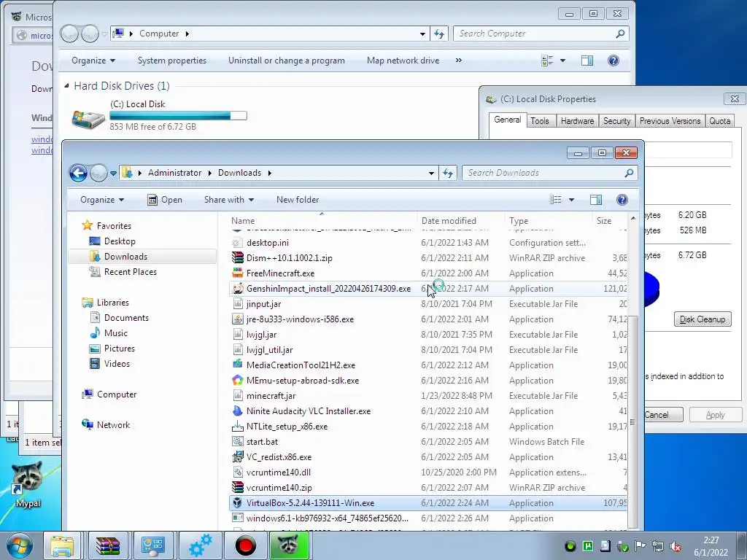Click the red record button on taskbar
The height and width of the screenshot is (560, 747).
pos(246,545)
